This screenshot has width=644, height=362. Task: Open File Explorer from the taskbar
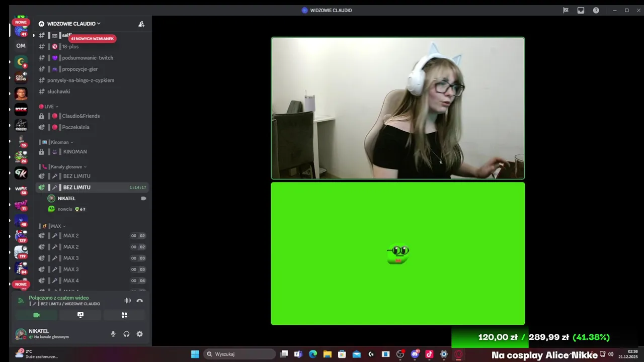point(328,354)
